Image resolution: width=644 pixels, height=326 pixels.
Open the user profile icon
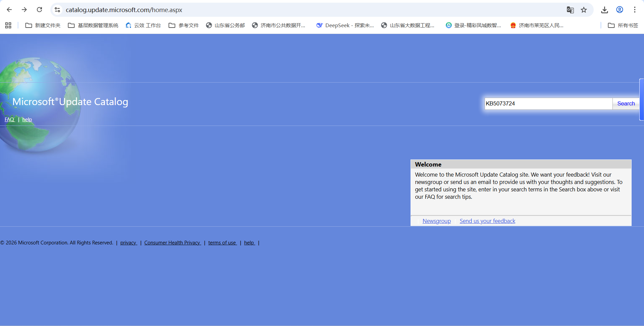coord(620,10)
